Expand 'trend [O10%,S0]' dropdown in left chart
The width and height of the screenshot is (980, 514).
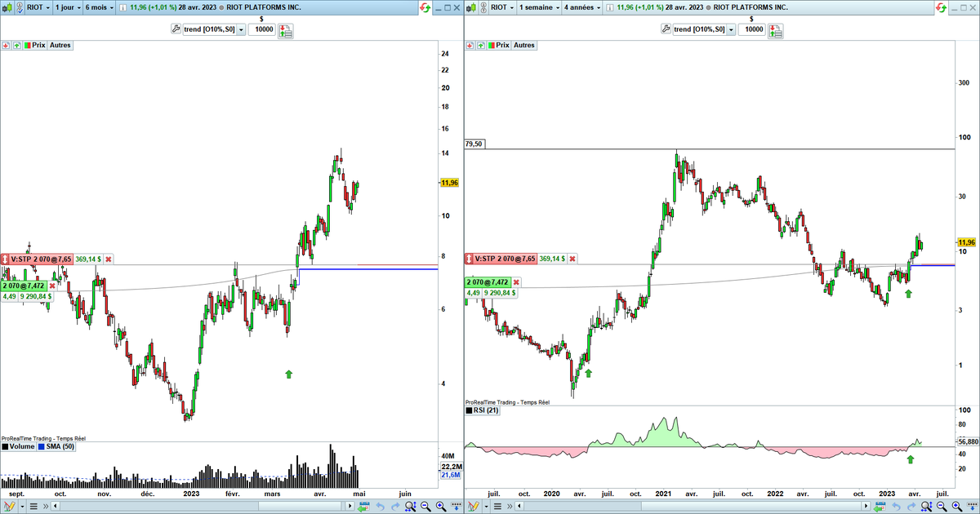point(241,29)
